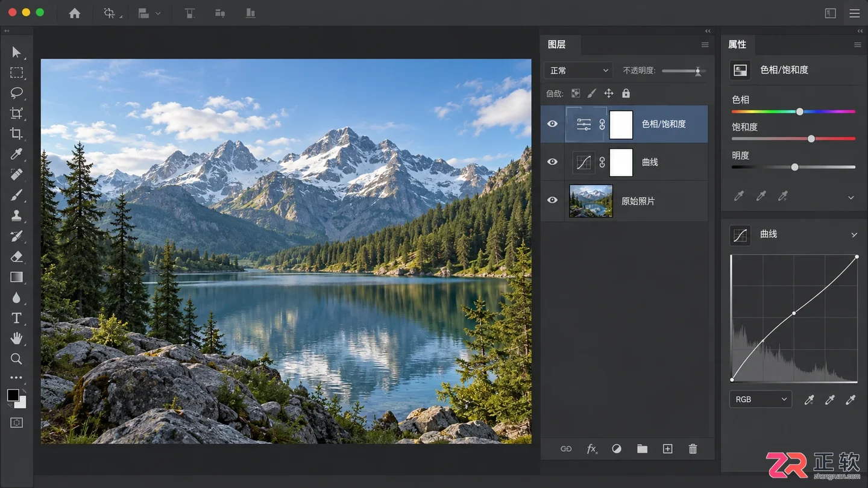Hide the 原始照片 layer
Image resolution: width=868 pixels, height=488 pixels.
click(552, 201)
